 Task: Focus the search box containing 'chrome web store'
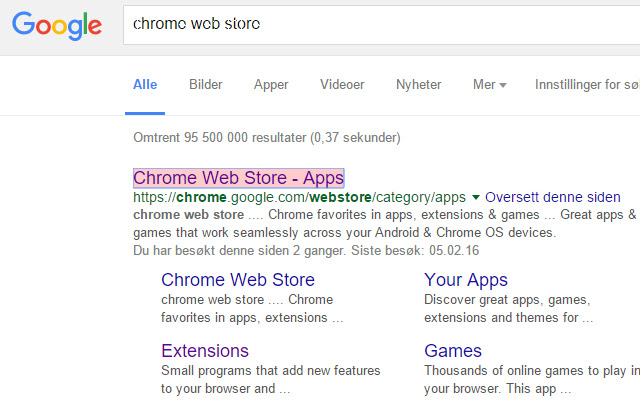point(382,25)
